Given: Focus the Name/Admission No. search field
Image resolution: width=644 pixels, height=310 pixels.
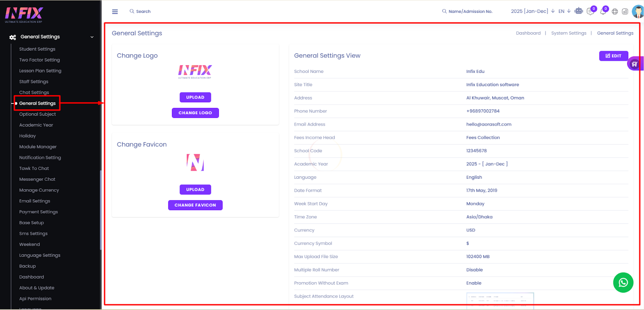Looking at the screenshot, I should pyautogui.click(x=471, y=12).
